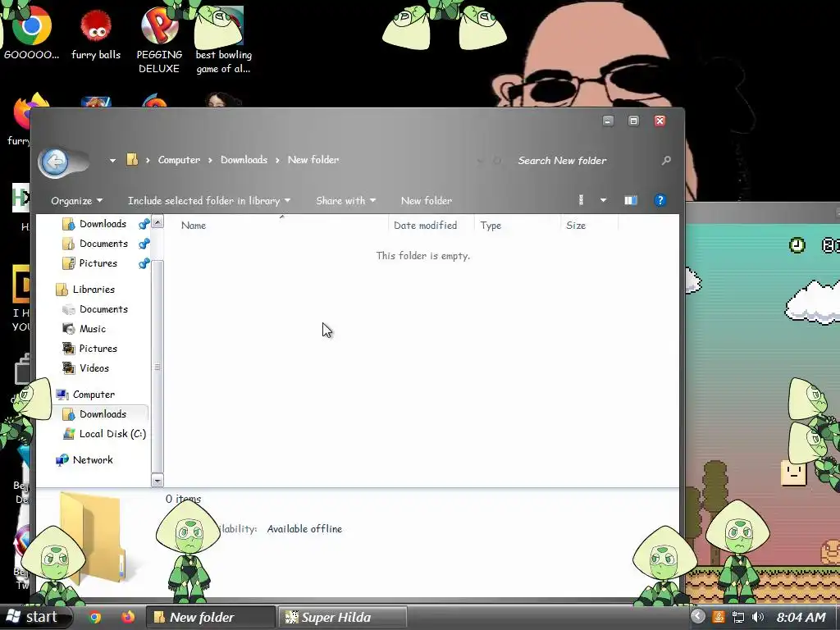
Task: Click the orange tray notification icon
Action: point(719,617)
